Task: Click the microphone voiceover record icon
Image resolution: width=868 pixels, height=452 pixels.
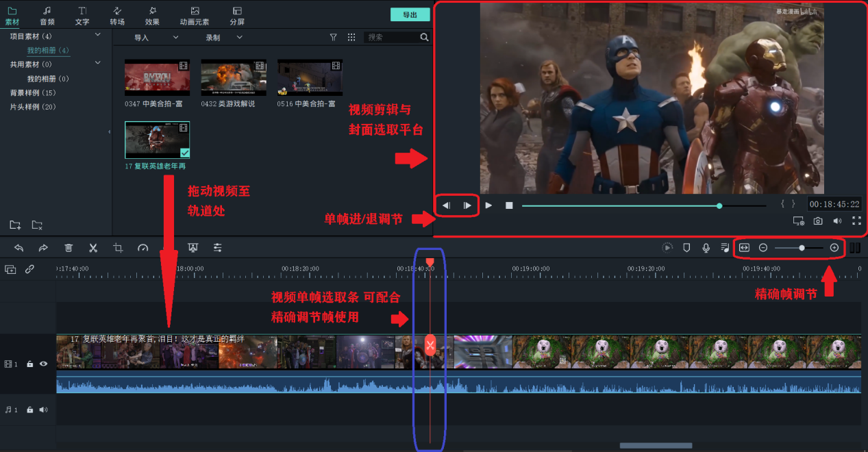Action: (x=706, y=248)
